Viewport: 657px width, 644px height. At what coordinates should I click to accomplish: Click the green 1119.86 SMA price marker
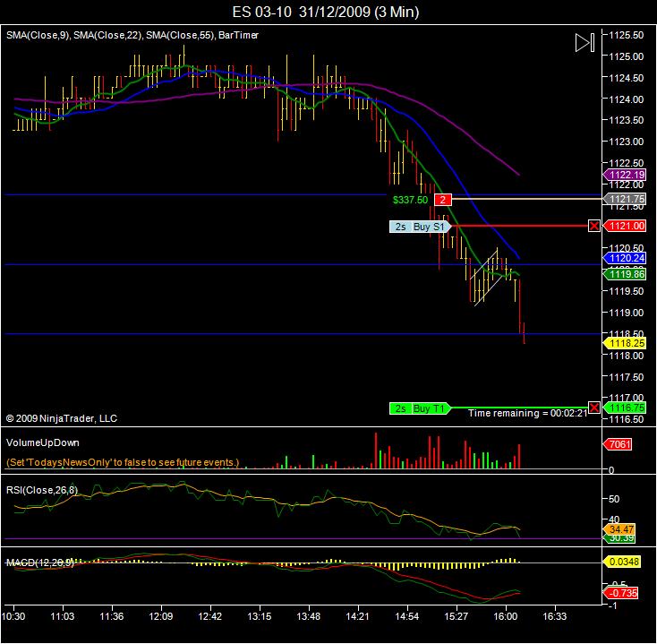click(624, 274)
